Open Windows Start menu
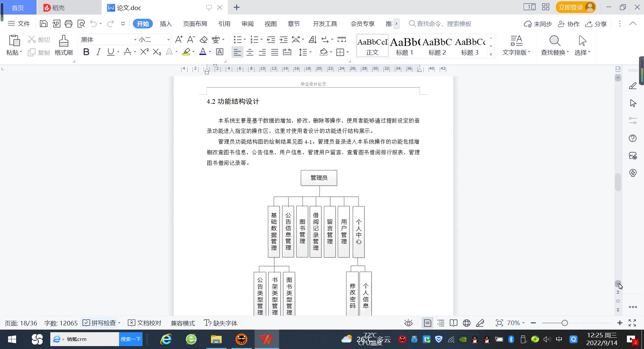Image resolution: width=644 pixels, height=349 pixels. (x=12, y=339)
